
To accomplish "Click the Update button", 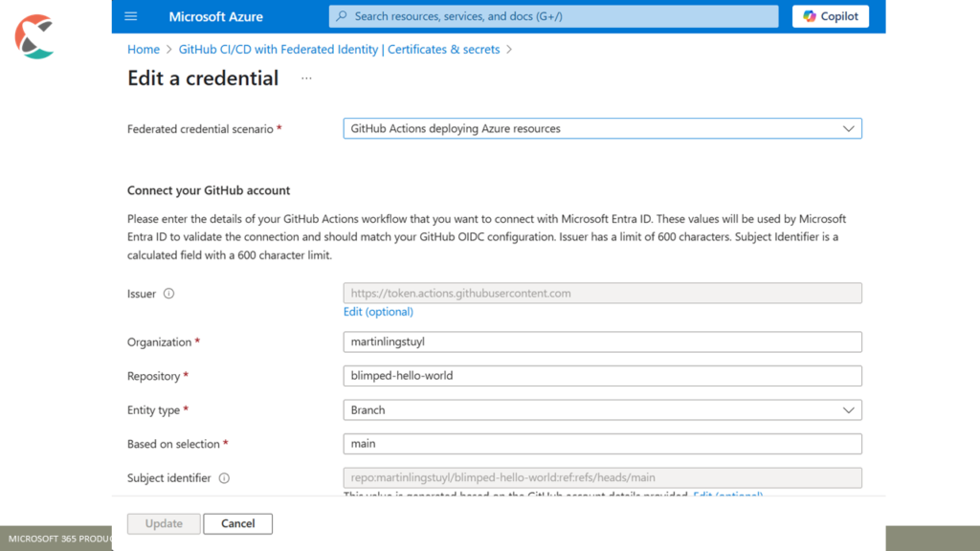I will click(x=164, y=523).
